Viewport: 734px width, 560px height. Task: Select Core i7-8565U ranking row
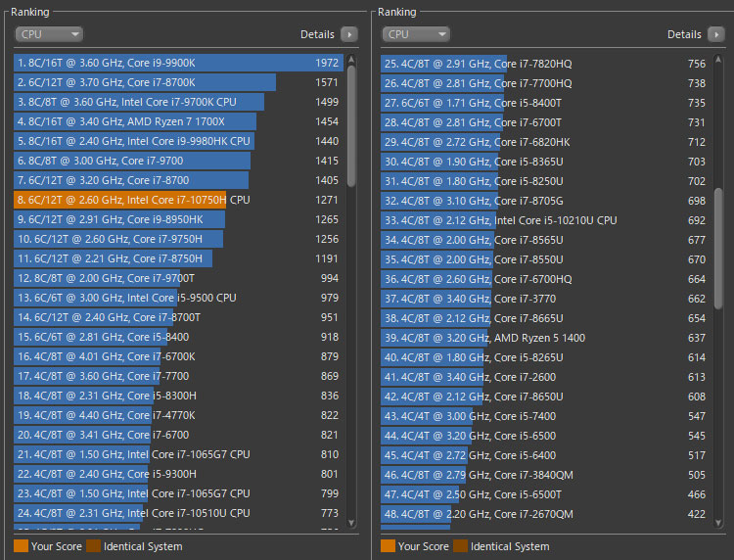pyautogui.click(x=546, y=240)
